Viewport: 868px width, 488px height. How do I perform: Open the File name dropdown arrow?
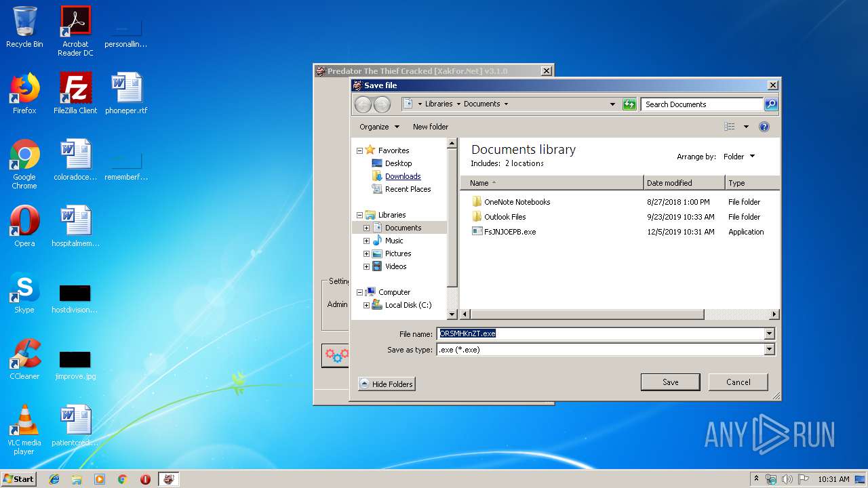769,333
